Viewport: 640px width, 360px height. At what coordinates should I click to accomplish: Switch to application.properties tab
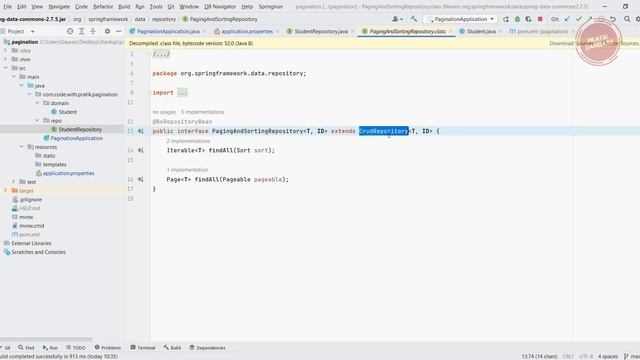click(x=247, y=31)
